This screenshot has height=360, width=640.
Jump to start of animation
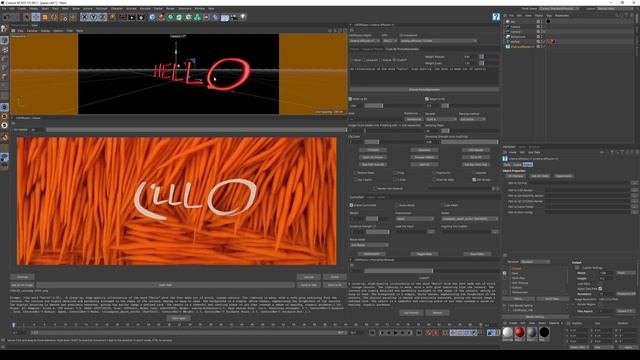coord(372,333)
